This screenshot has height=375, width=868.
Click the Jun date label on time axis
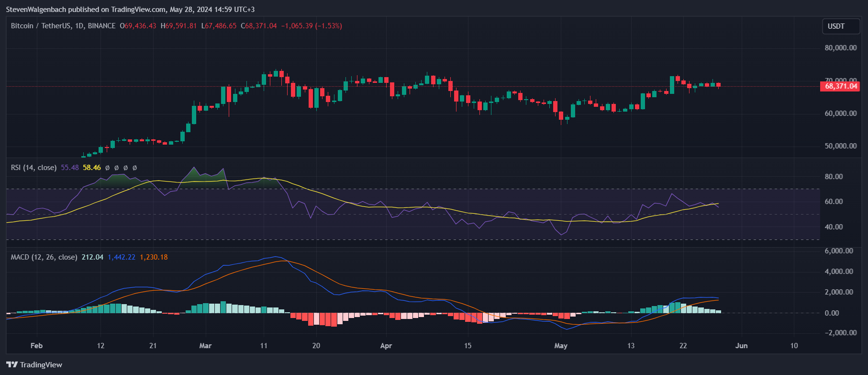tap(741, 346)
